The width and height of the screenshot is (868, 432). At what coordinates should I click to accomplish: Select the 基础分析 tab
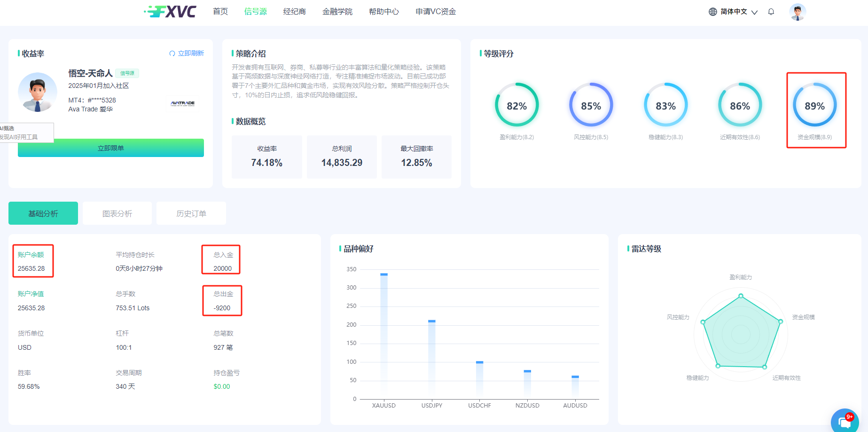tap(43, 213)
